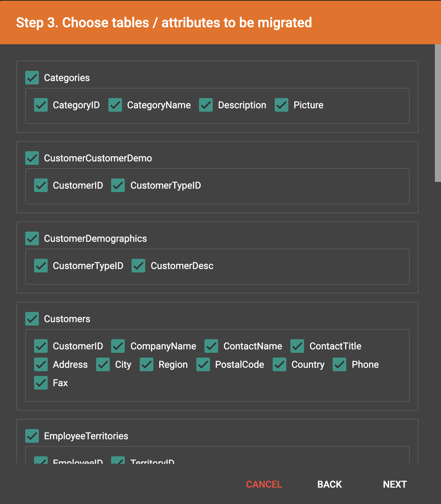Deselect the Picture attribute in Categories
The width and height of the screenshot is (441, 504).
[x=282, y=105]
